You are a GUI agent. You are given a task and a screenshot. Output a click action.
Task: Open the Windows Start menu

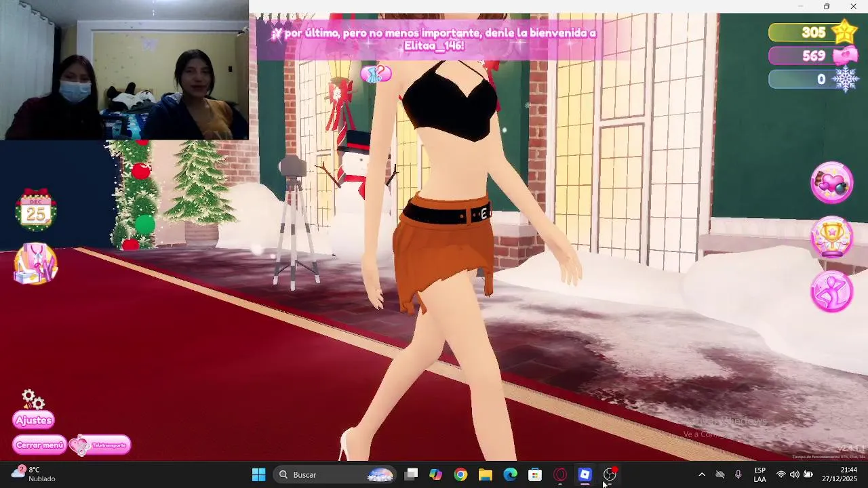coord(258,474)
